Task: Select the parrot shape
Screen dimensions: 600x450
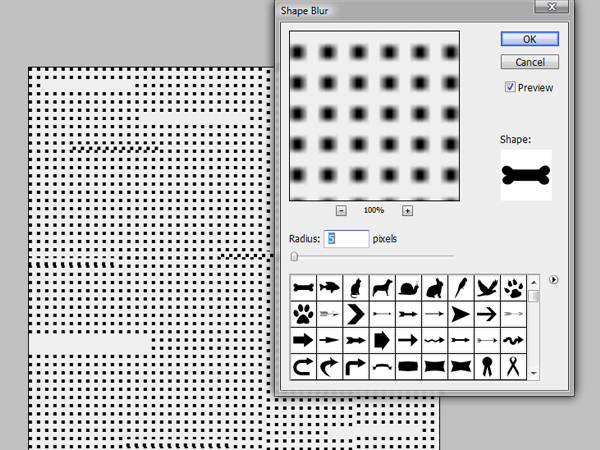Action: click(461, 287)
